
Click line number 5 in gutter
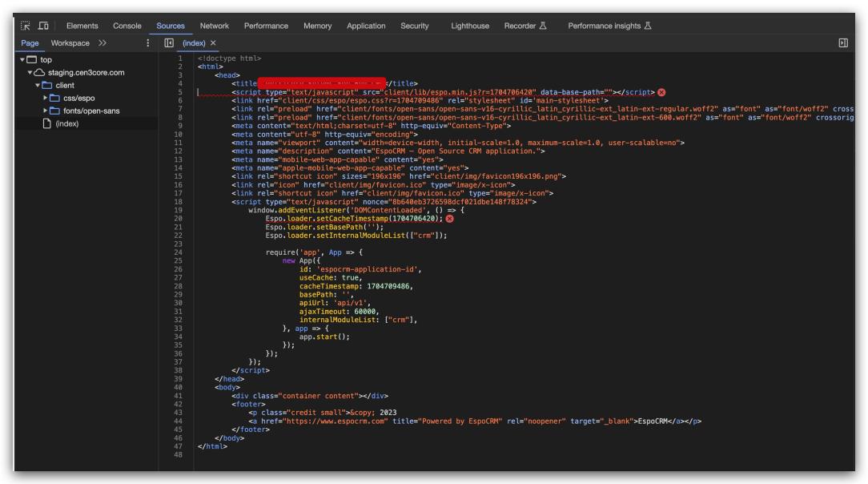tap(180, 92)
